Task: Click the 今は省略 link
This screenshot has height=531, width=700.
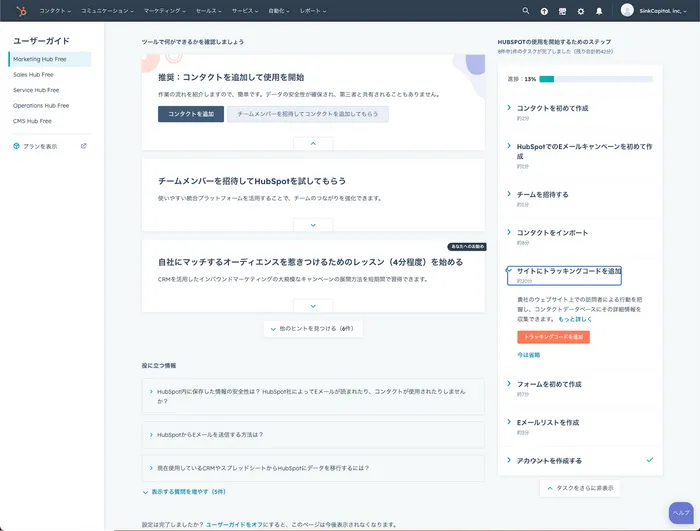Action: tap(529, 355)
